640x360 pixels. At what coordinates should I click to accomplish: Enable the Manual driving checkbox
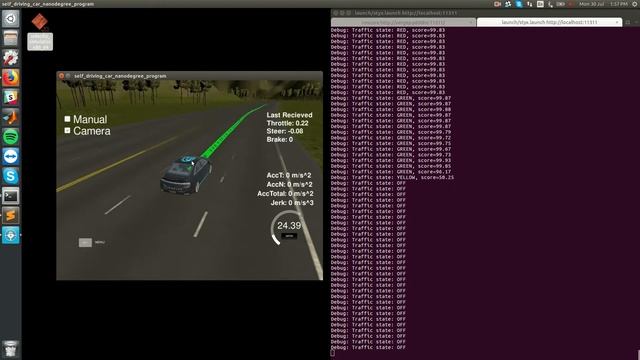[x=67, y=119]
